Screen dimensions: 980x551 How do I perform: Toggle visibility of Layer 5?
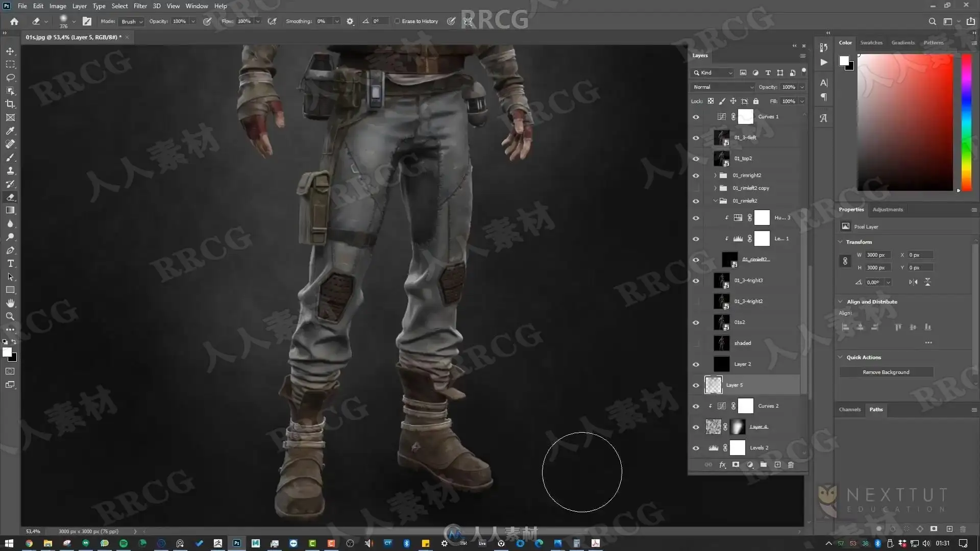[696, 385]
